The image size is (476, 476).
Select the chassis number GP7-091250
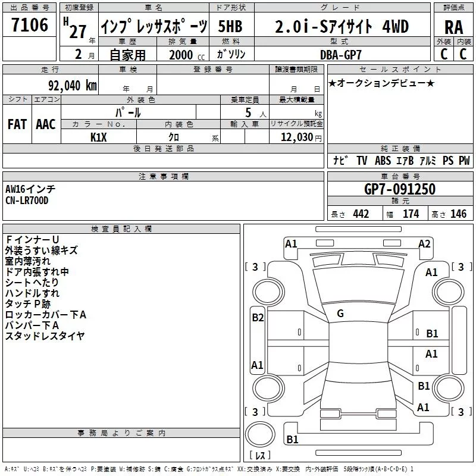[399, 189]
